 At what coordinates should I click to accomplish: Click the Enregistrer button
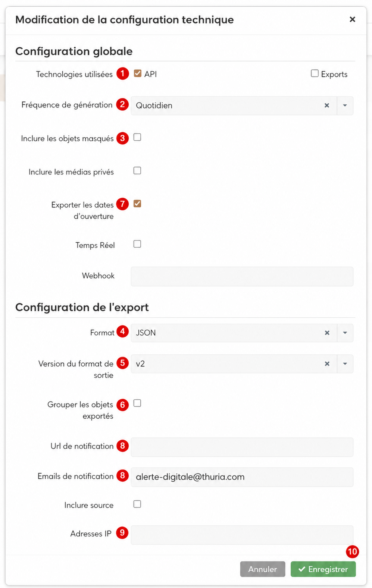323,569
